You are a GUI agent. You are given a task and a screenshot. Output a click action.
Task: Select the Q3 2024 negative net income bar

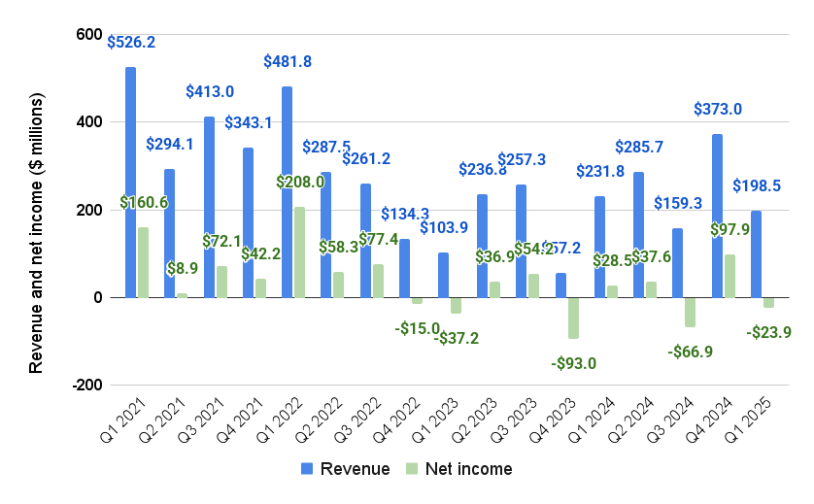pos(691,312)
